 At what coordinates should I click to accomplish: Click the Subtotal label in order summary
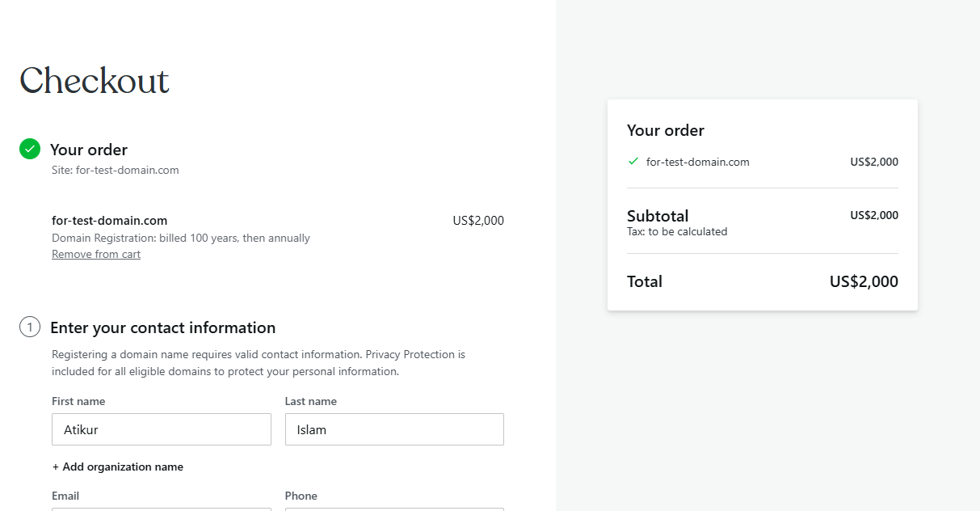pyautogui.click(x=657, y=215)
